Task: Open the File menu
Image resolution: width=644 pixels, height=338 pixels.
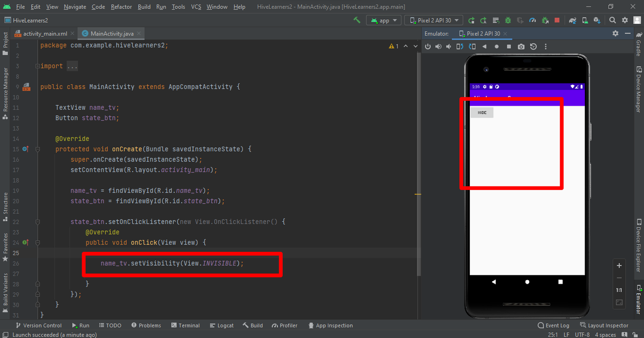Action: tap(21, 7)
